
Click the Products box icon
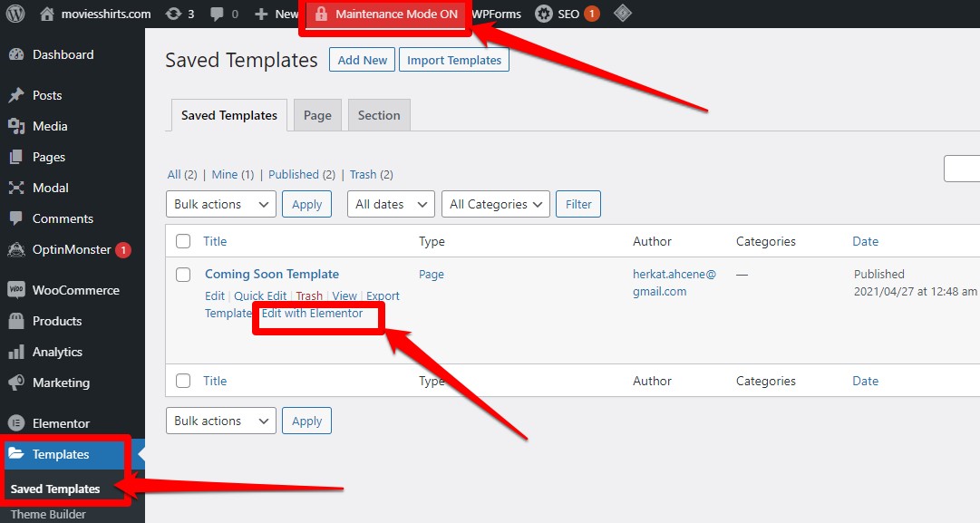click(x=16, y=321)
